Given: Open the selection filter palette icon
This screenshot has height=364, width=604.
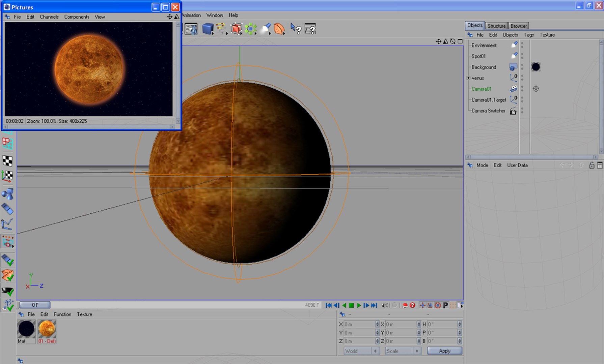Looking at the screenshot, I should (7, 242).
